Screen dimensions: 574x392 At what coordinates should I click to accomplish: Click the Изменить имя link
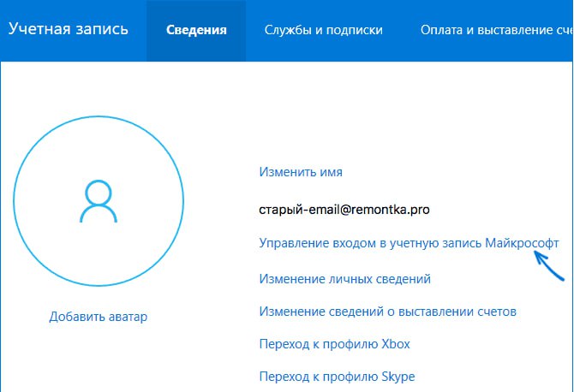point(301,172)
